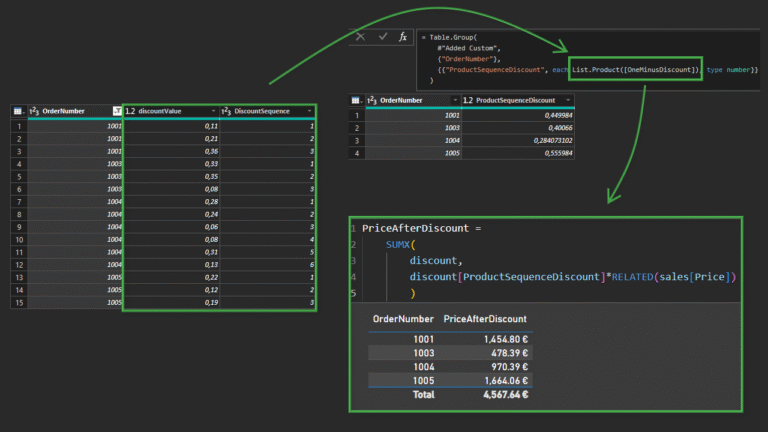The height and width of the screenshot is (432, 768).
Task: Open discountValue column filter dropdown
Action: [212, 110]
